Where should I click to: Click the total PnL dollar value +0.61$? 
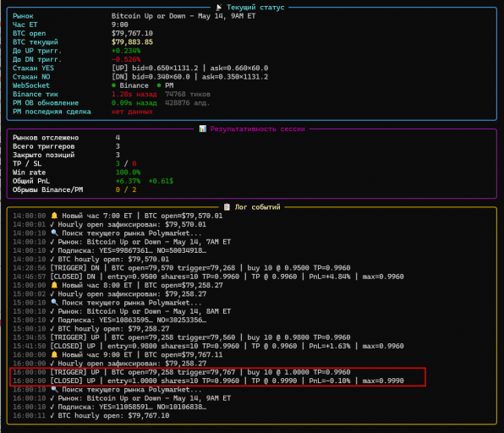161,181
